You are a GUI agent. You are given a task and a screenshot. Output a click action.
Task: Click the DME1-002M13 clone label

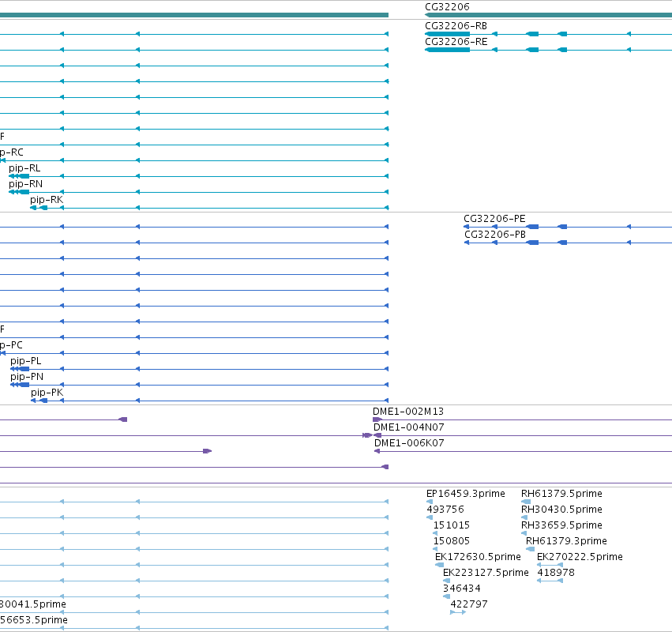click(408, 412)
